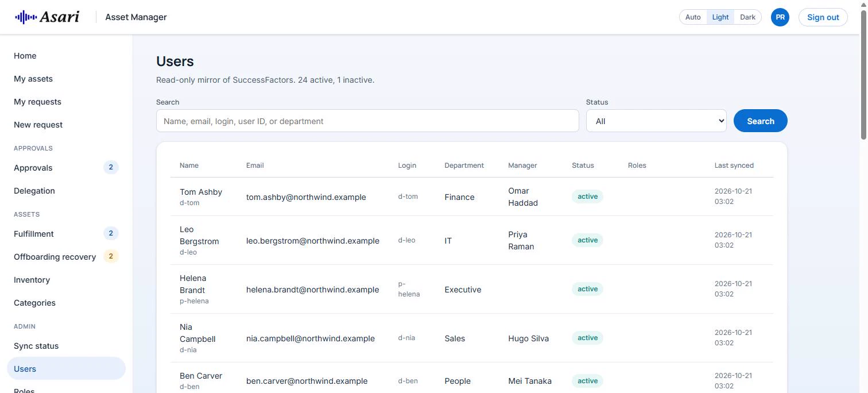This screenshot has width=868, height=393.
Task: Click nia.campbell@northwind.example email
Action: (311, 338)
